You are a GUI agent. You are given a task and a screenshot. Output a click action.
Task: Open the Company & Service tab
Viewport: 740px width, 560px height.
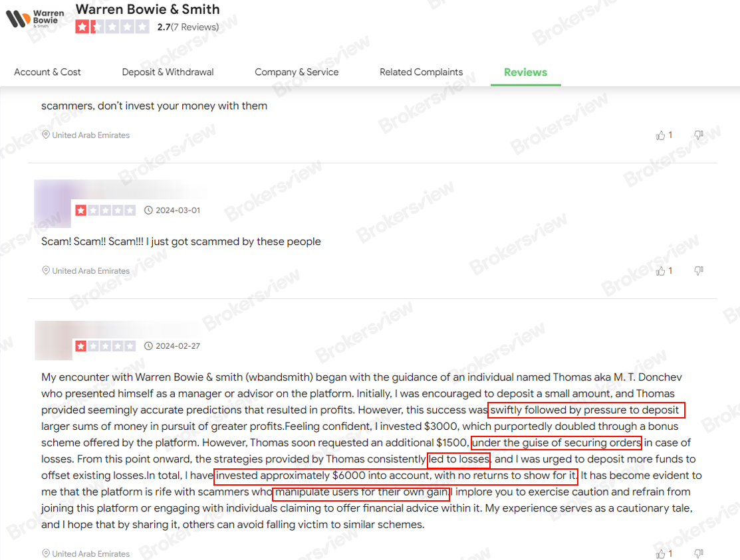click(297, 72)
